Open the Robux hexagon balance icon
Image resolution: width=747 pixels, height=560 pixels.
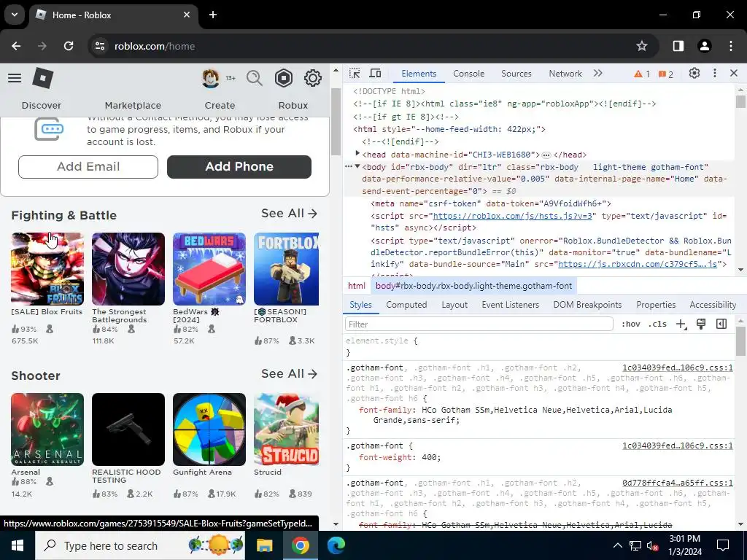(x=284, y=78)
